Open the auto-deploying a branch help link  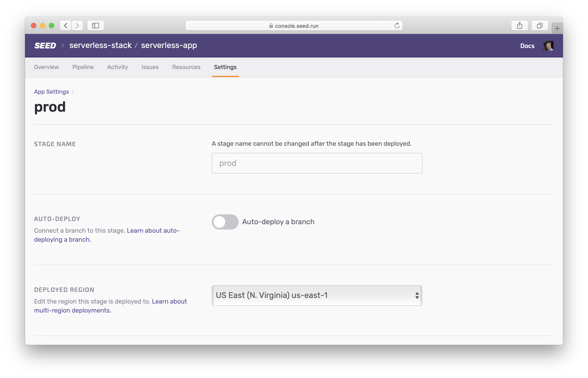coord(153,230)
